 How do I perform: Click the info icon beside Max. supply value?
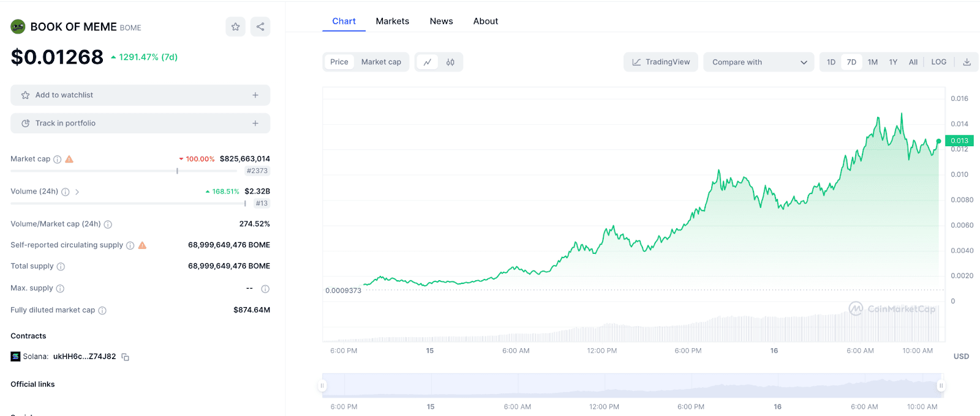tap(265, 289)
